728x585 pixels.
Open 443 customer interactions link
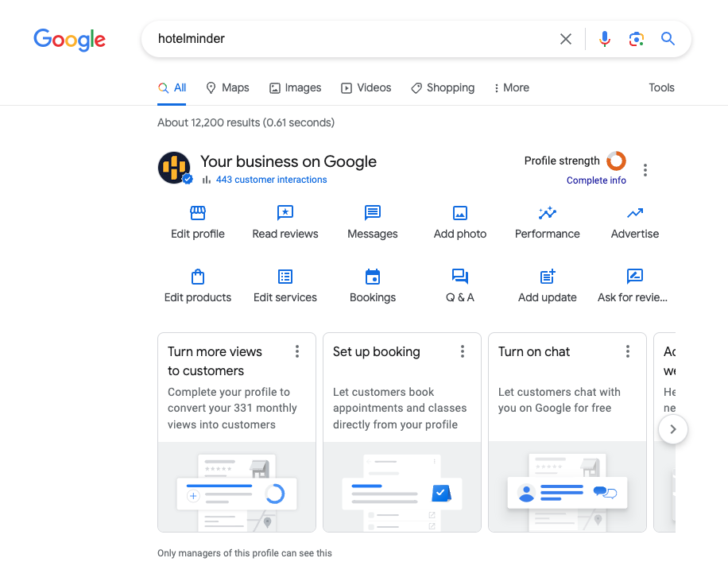pyautogui.click(x=271, y=180)
